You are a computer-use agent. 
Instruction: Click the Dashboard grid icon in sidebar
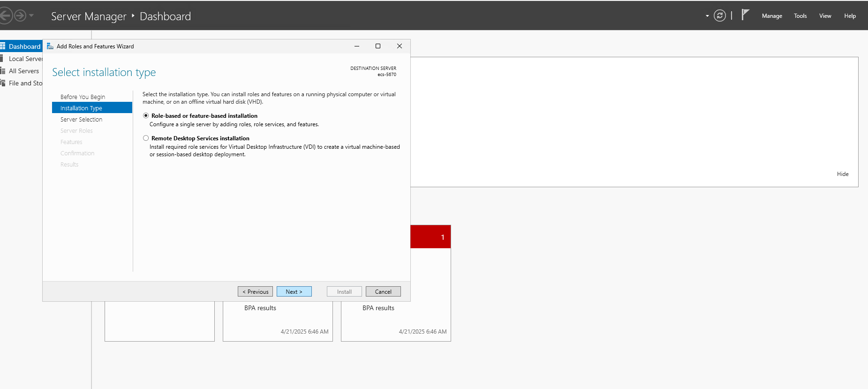pyautogui.click(x=3, y=46)
